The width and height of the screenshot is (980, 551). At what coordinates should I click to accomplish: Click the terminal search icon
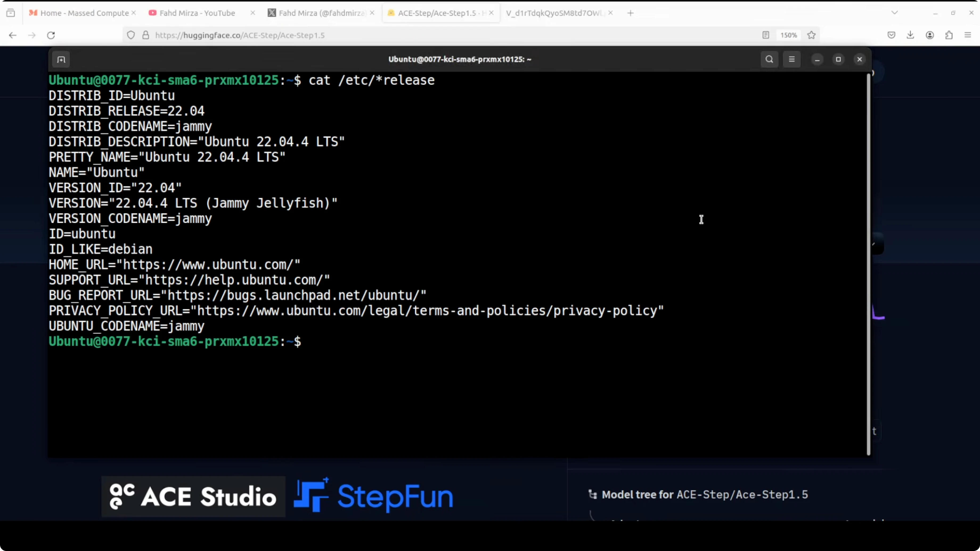click(x=769, y=59)
